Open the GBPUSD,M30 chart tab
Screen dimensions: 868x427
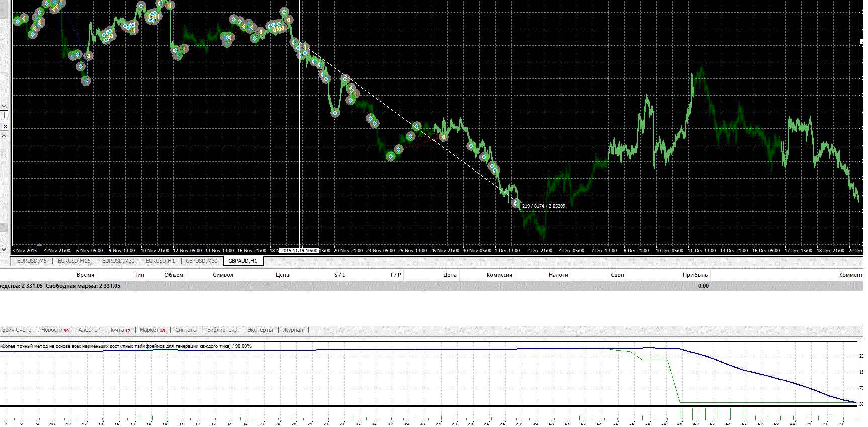click(202, 261)
